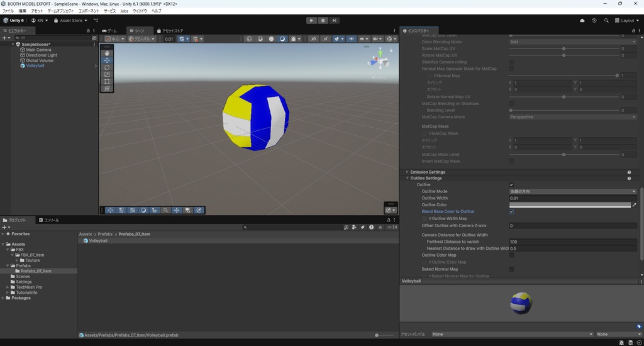Screen dimensions: 644x346
Task: Open the コンポーネント menu
Action: click(x=89, y=11)
